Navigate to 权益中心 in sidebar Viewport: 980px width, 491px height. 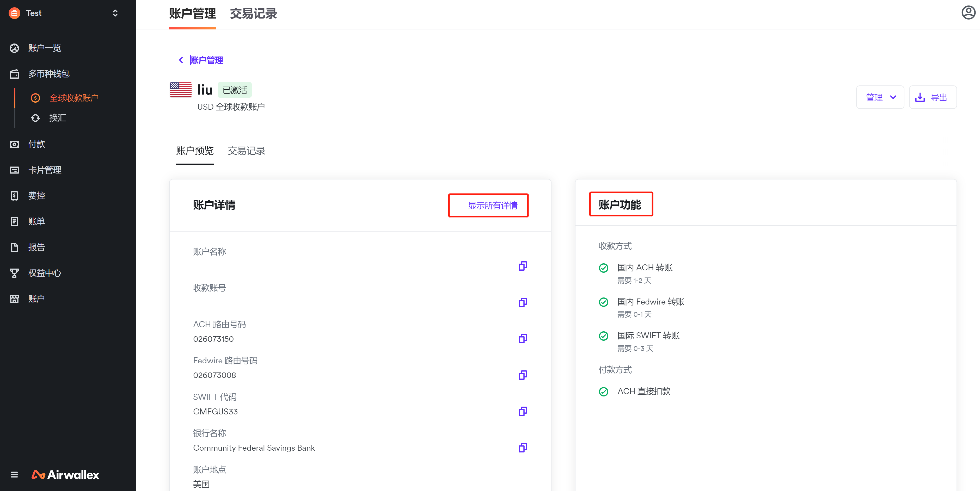tap(45, 273)
